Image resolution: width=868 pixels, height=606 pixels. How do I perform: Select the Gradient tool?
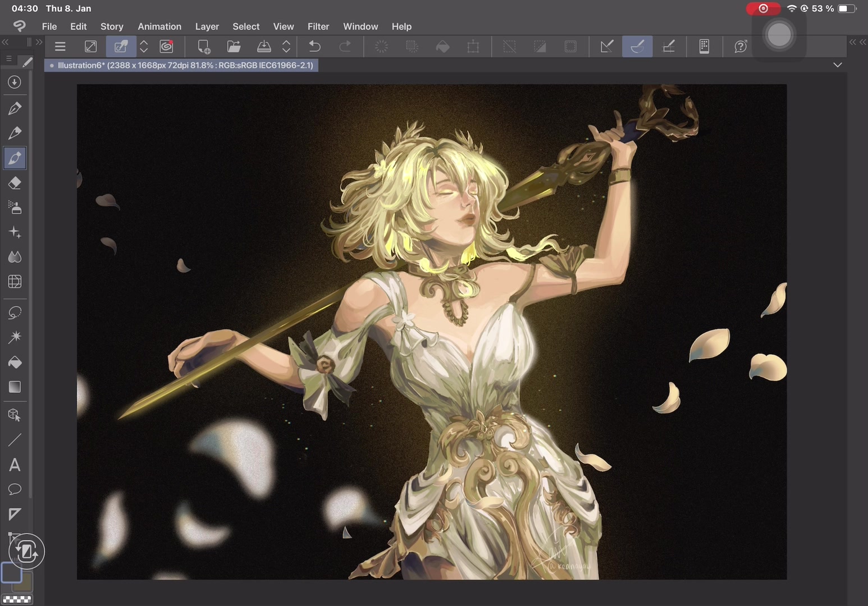point(15,387)
